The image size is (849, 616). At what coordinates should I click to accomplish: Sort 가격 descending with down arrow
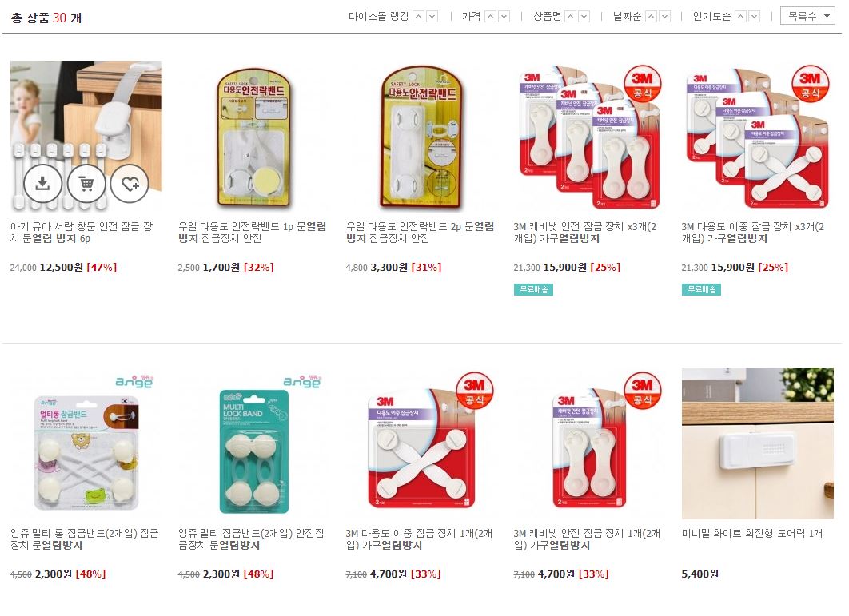click(504, 17)
